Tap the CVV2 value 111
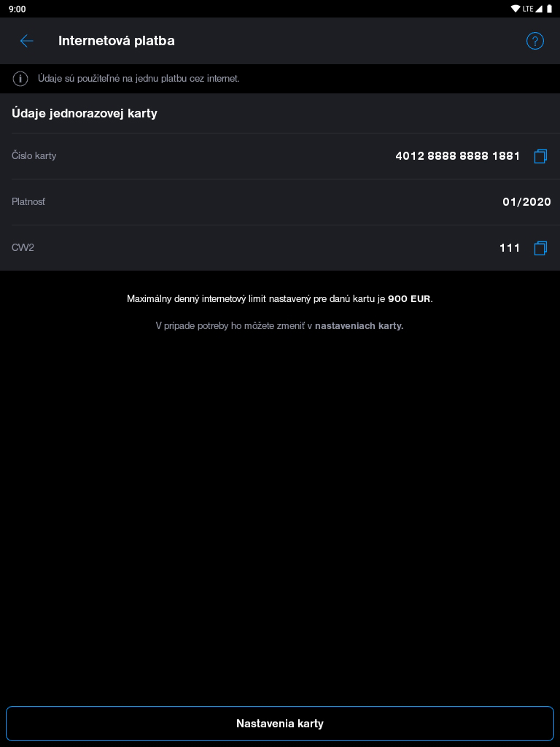This screenshot has width=560, height=747. 510,248
